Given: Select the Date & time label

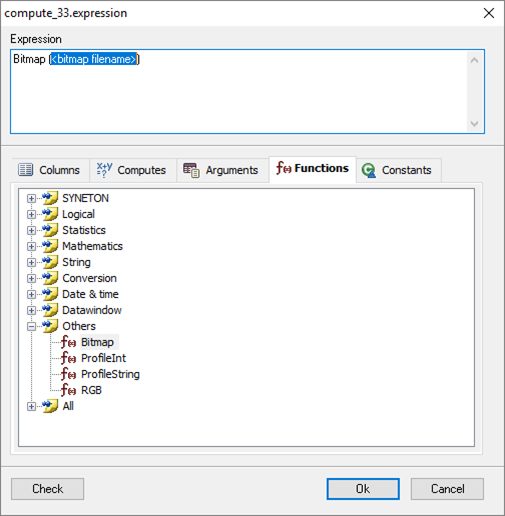Looking at the screenshot, I should click(x=90, y=294).
